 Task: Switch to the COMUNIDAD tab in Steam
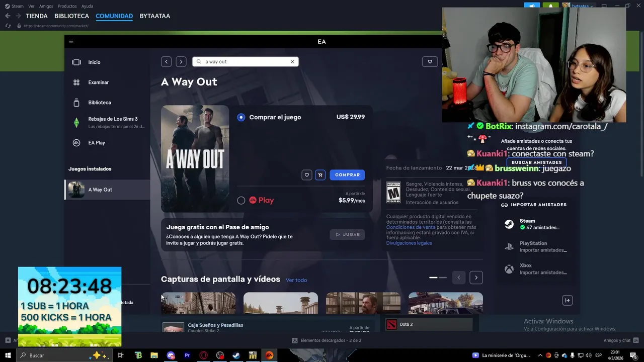[x=114, y=16]
